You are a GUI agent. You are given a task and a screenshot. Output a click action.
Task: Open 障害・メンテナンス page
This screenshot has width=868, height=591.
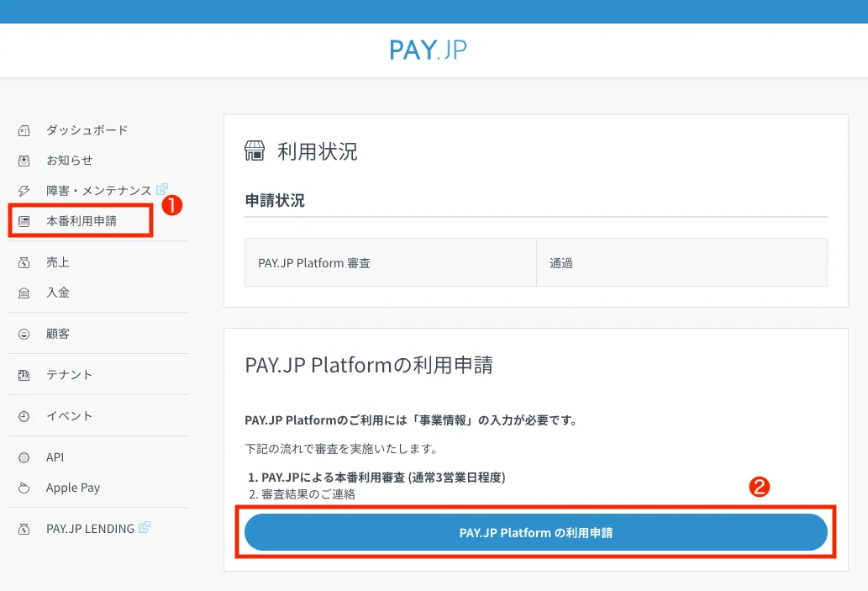pos(98,191)
